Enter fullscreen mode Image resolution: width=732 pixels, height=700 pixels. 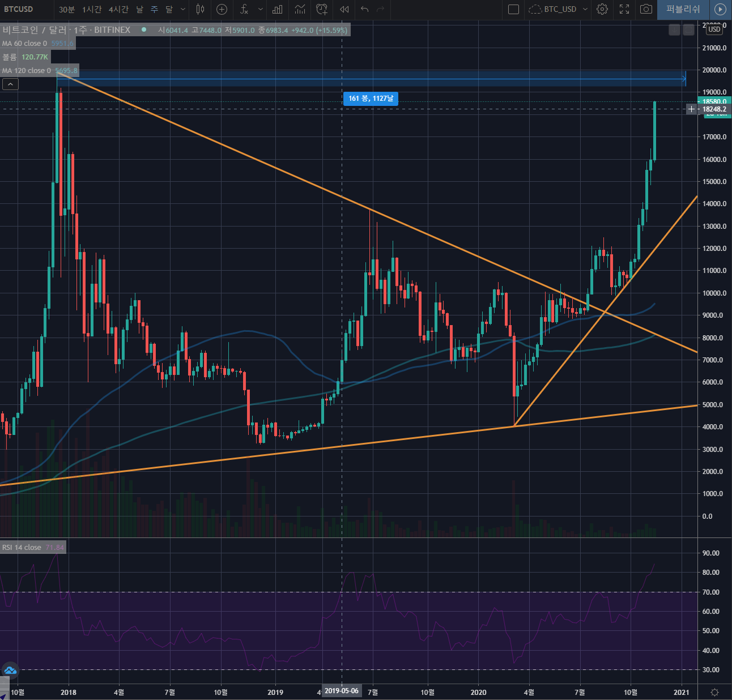click(x=624, y=9)
